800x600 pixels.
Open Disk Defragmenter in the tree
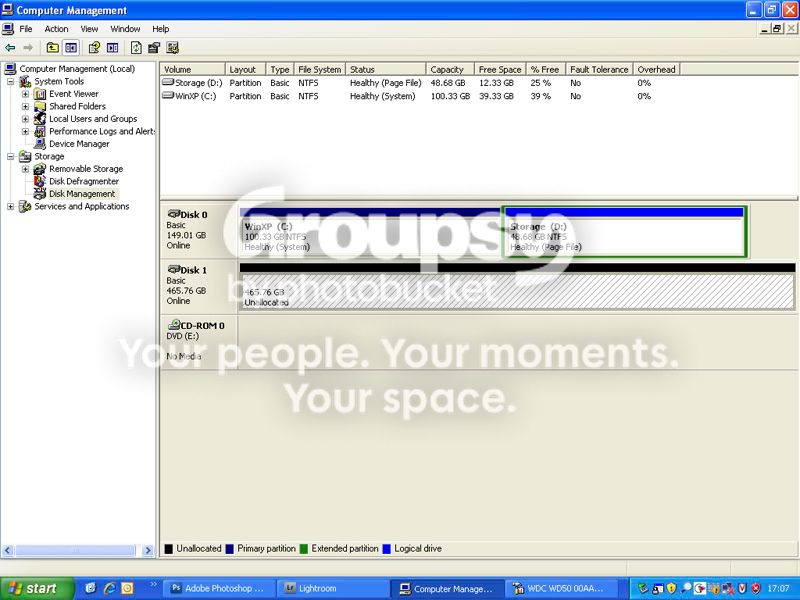(84, 182)
